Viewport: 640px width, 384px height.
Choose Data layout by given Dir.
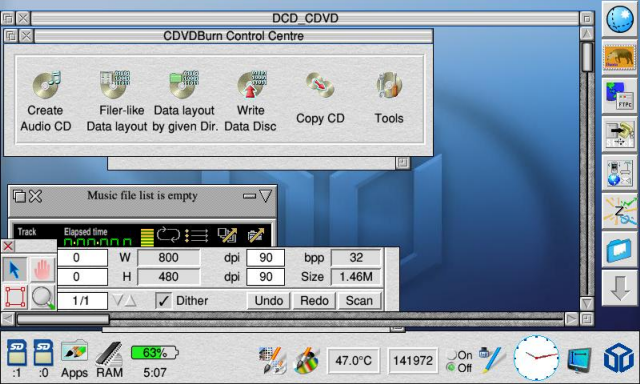pos(184,101)
